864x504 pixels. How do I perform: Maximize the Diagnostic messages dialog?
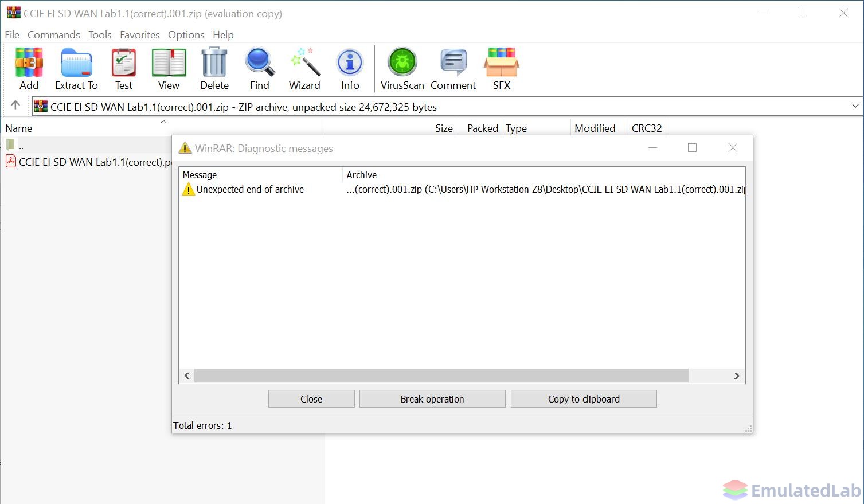click(x=692, y=148)
